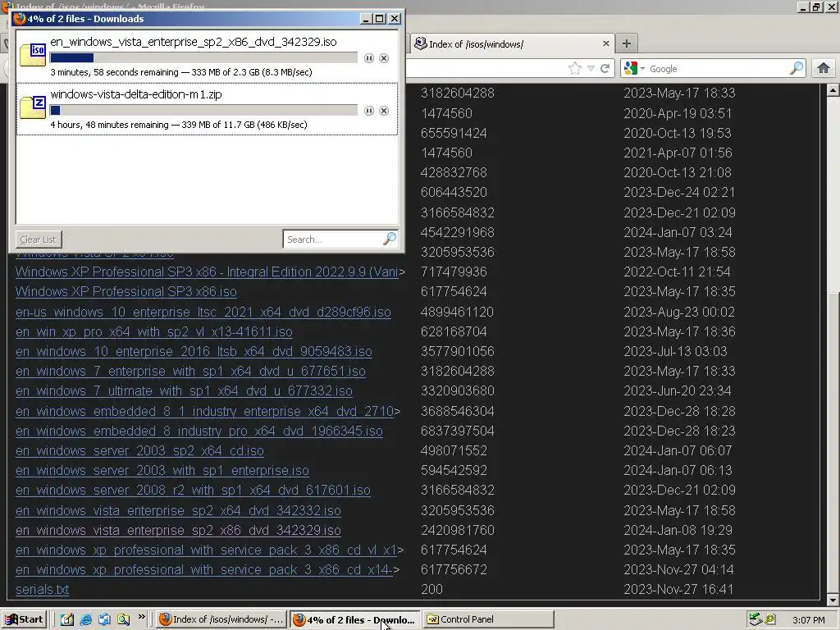Viewport: 840px width, 630px height.
Task: Bookmark page with the star icon
Action: coord(575,69)
